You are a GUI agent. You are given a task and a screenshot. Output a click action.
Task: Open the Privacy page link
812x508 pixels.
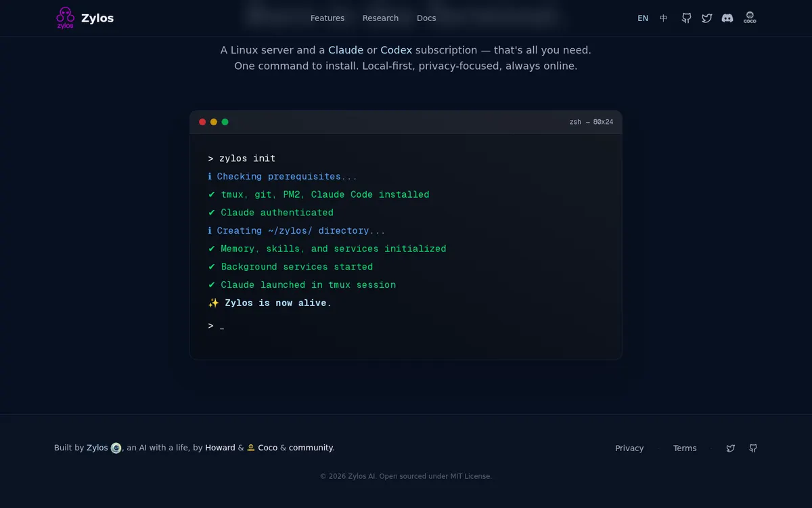[629, 448]
